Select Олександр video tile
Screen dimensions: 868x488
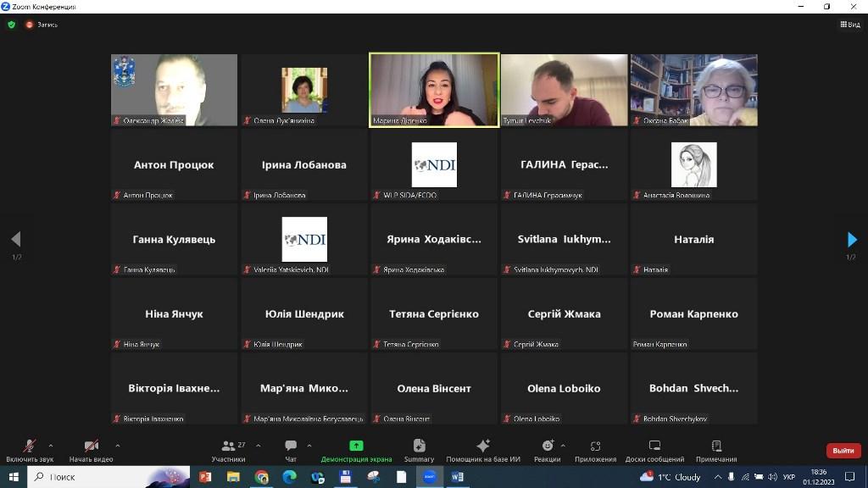(174, 90)
